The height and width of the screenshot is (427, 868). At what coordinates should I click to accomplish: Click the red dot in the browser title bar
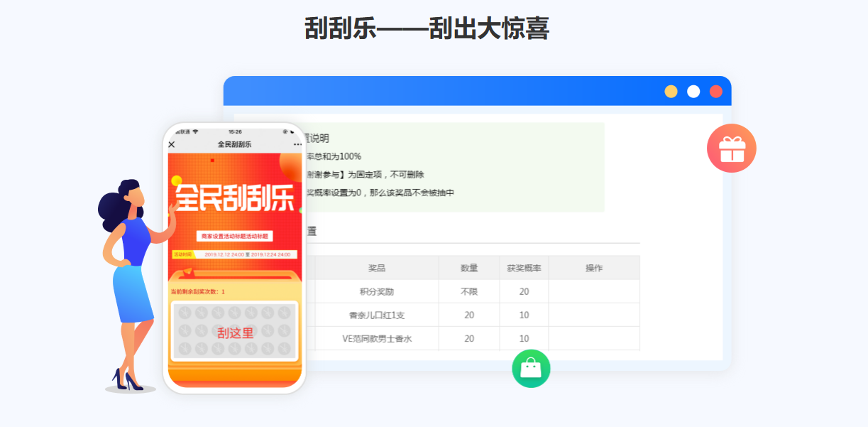(x=715, y=91)
